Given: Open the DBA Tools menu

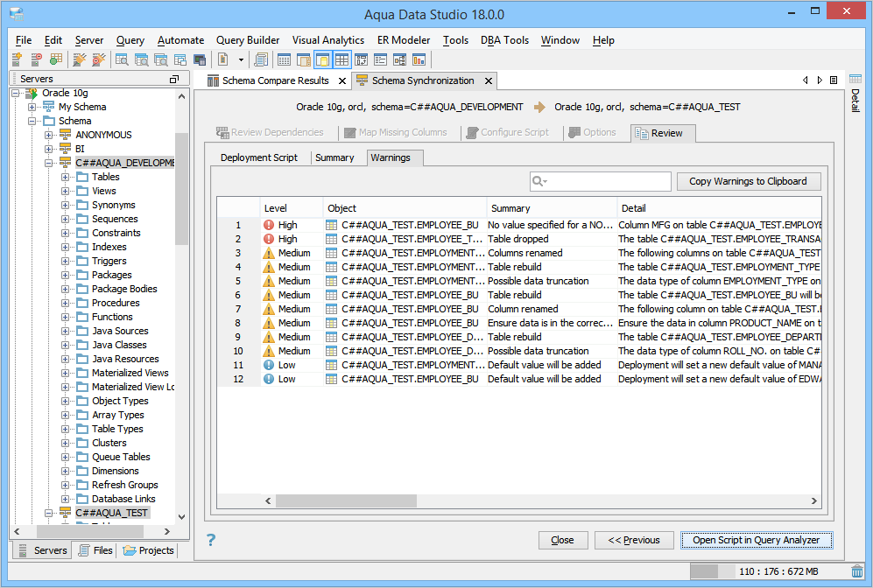Looking at the screenshot, I should coord(504,40).
